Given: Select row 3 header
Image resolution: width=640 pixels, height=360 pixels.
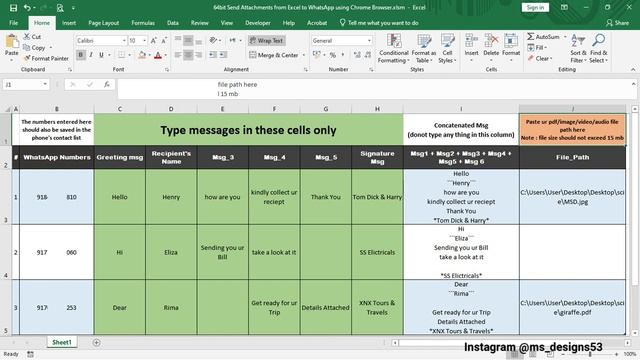Looking at the screenshot, I should tap(6, 197).
